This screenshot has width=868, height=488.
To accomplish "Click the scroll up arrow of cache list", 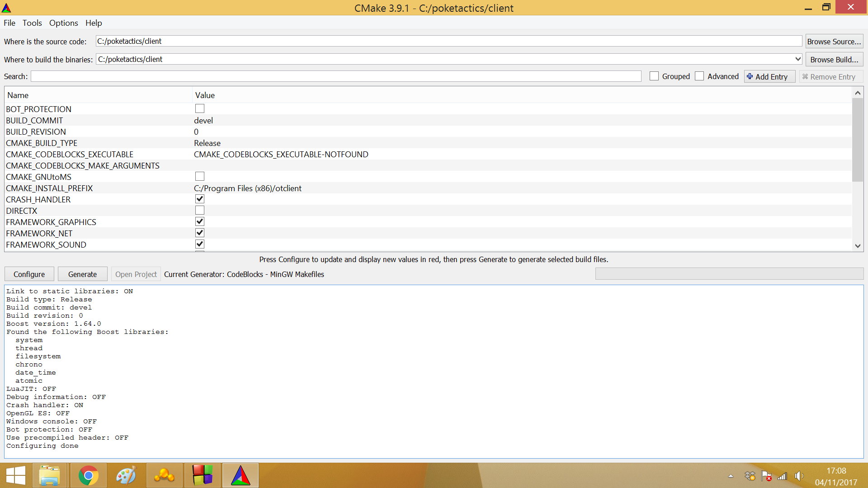I will pyautogui.click(x=858, y=93).
